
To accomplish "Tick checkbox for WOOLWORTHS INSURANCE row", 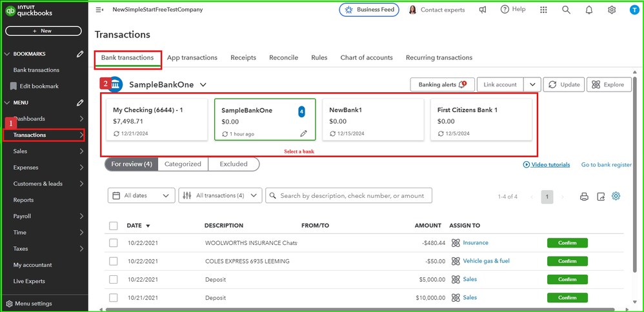I will (x=114, y=243).
